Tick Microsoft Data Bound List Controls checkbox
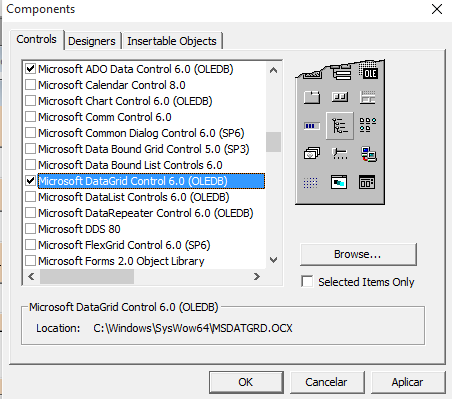Viewport: 452px width, 399px height. point(30,165)
